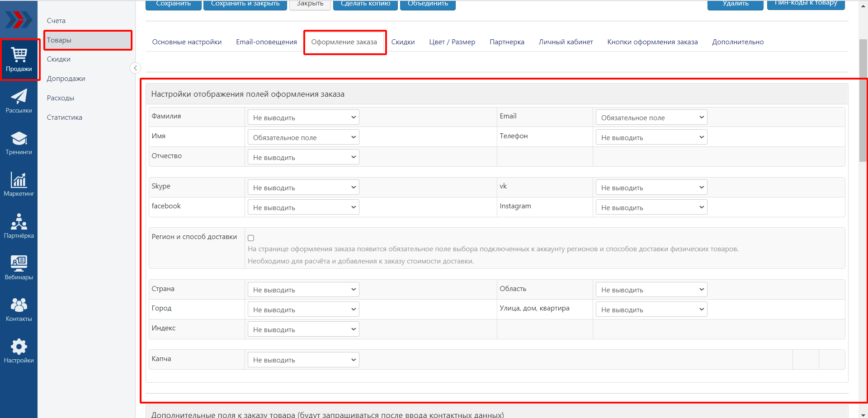Click Сохранить и закрыть button

(x=245, y=4)
